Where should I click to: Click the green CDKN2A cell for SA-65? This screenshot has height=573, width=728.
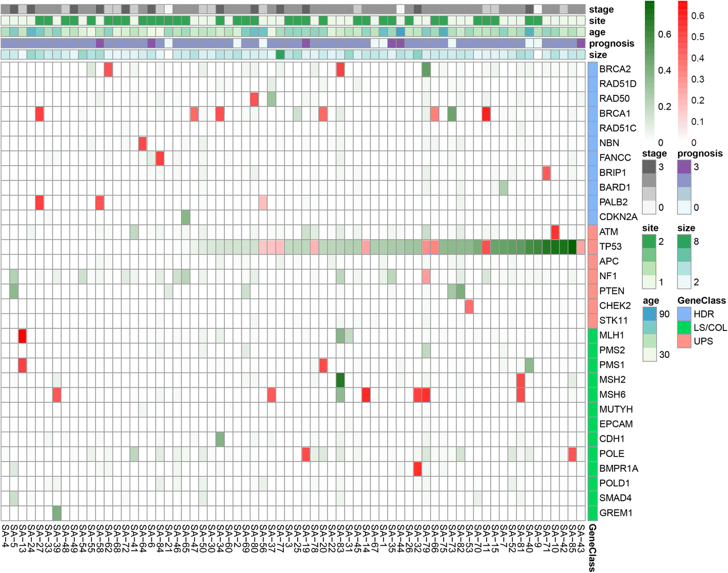tap(185, 217)
